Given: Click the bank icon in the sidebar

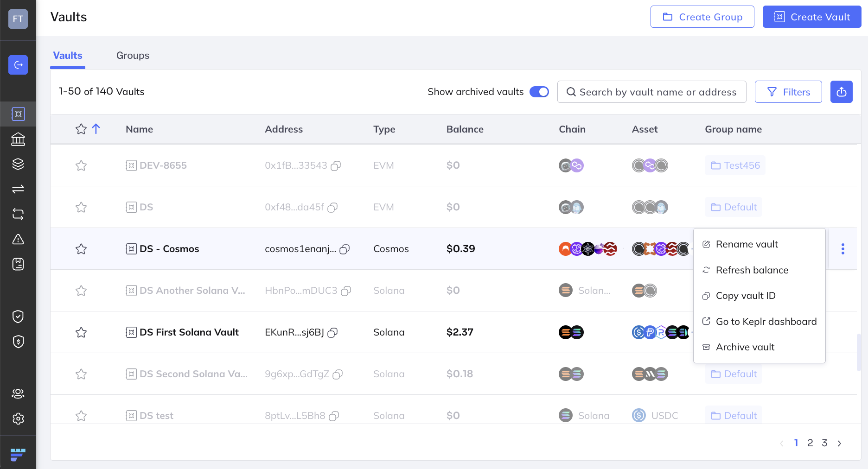Looking at the screenshot, I should [18, 139].
